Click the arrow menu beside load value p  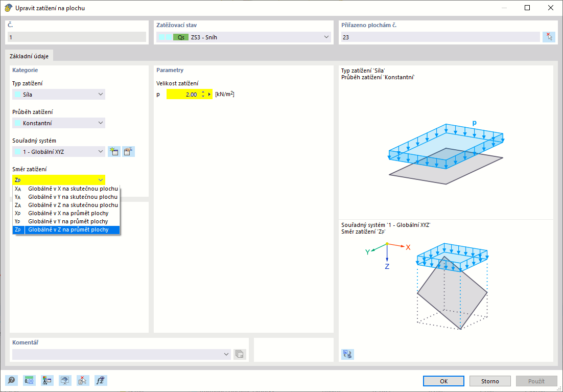coord(209,95)
